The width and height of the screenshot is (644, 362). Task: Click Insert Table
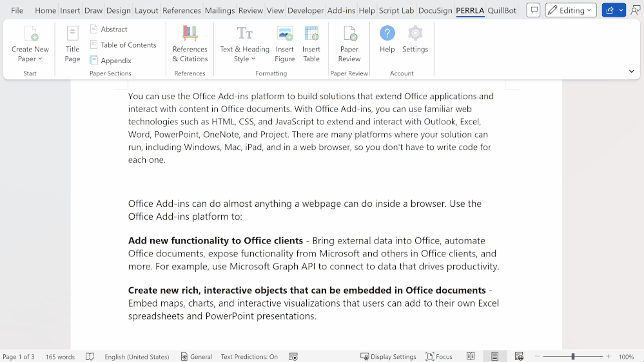pyautogui.click(x=311, y=44)
